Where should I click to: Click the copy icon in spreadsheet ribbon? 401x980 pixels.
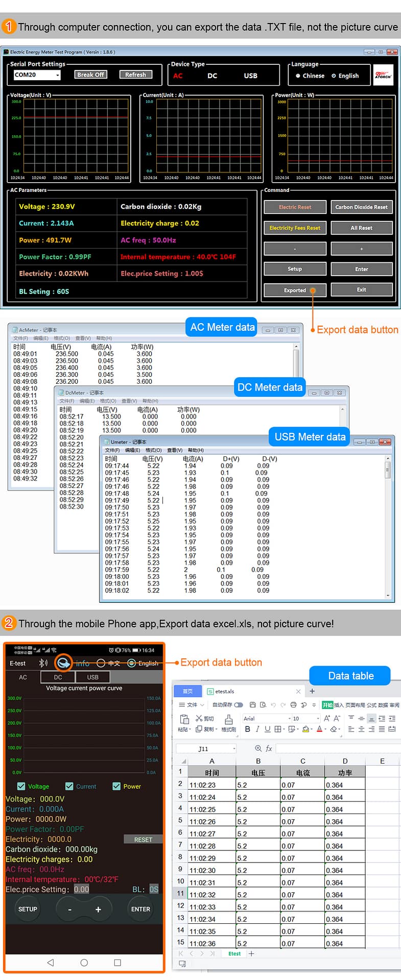coord(199,729)
